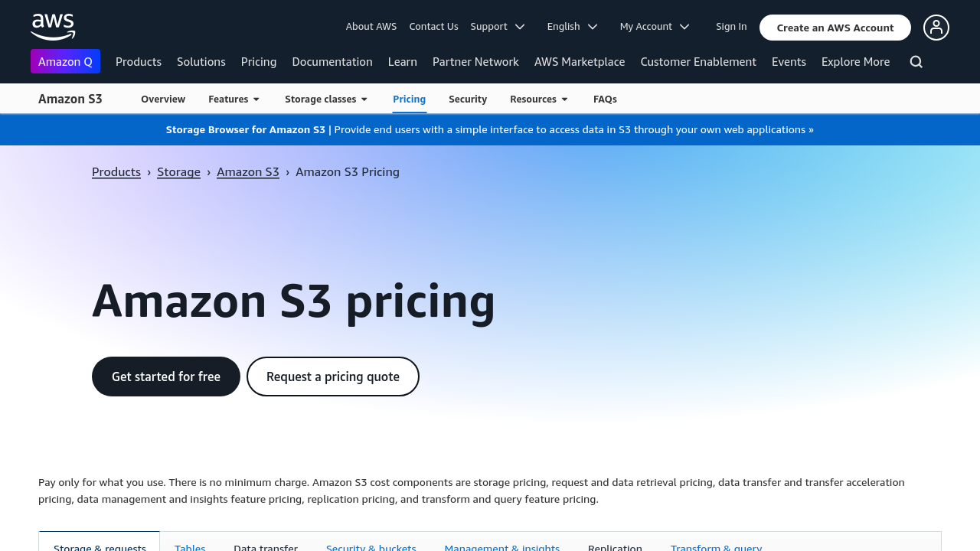This screenshot has height=551, width=980.
Task: Expand the My Account menu
Action: click(655, 27)
